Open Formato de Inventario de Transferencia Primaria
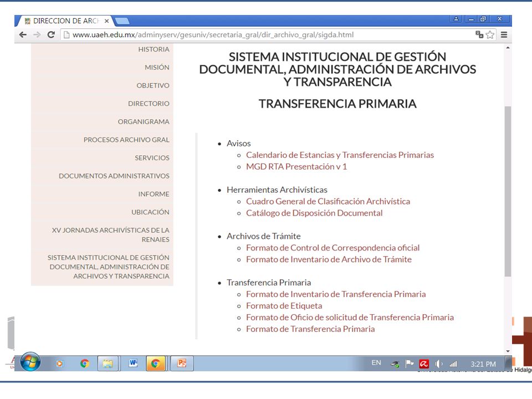532x399 pixels. tap(336, 294)
